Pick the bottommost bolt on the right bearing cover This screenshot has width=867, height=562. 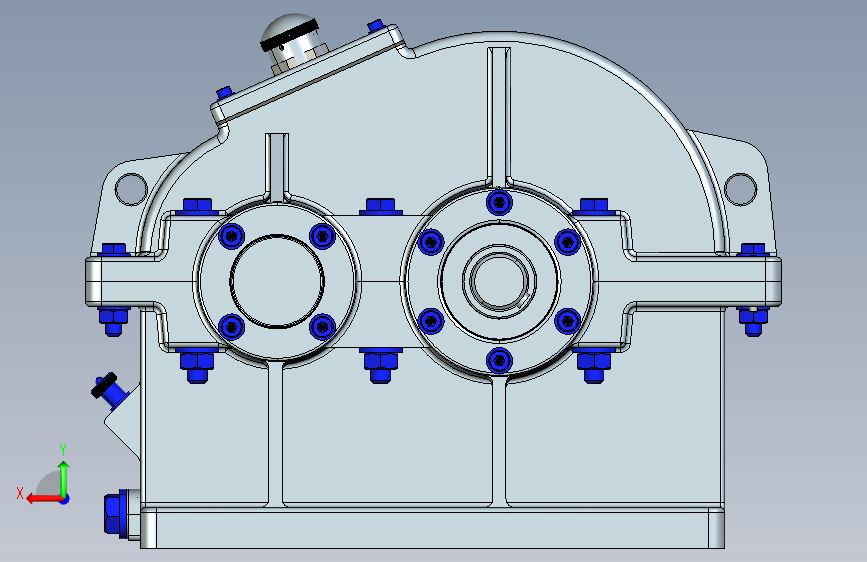(x=499, y=361)
